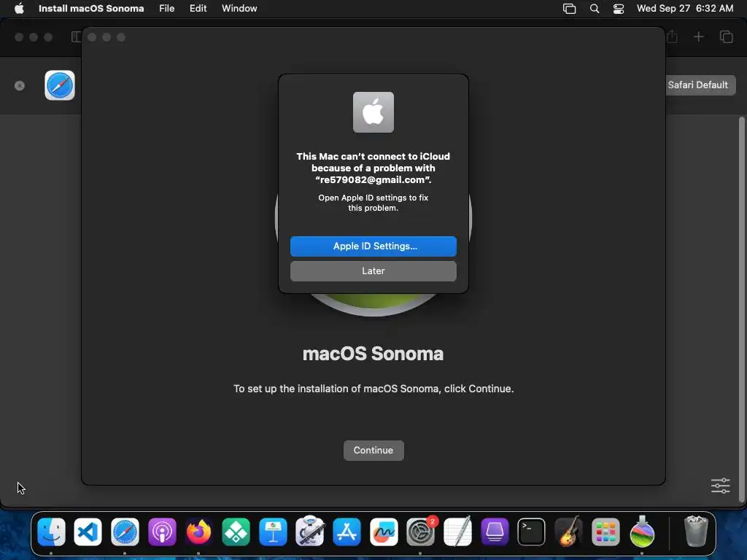This screenshot has height=560, width=747.
Task: Click Safari's tab overview icon
Action: 726,36
